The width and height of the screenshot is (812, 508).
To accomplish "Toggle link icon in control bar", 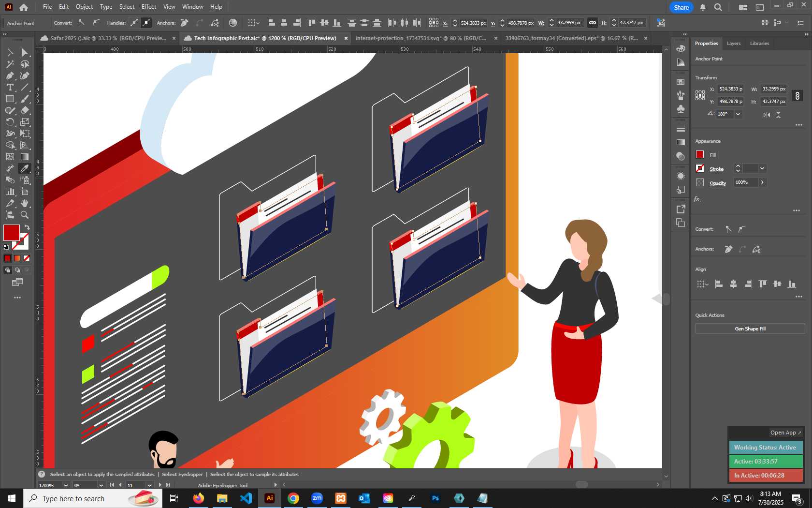I will tap(592, 23).
